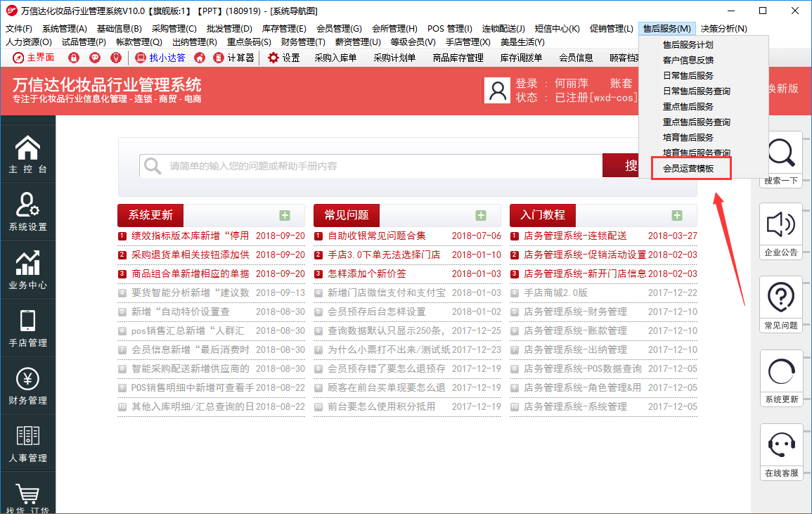Open article 手店3.0下单无法选择门店
812x514 pixels.
coord(384,255)
